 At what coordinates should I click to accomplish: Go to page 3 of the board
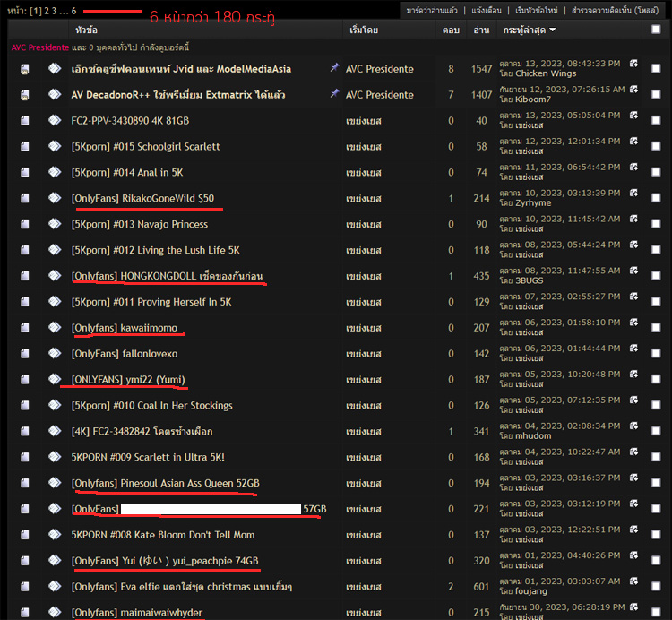(54, 11)
